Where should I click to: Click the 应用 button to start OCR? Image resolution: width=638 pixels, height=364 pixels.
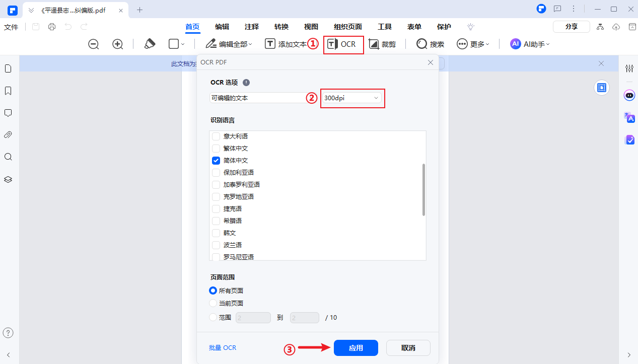[x=356, y=348]
